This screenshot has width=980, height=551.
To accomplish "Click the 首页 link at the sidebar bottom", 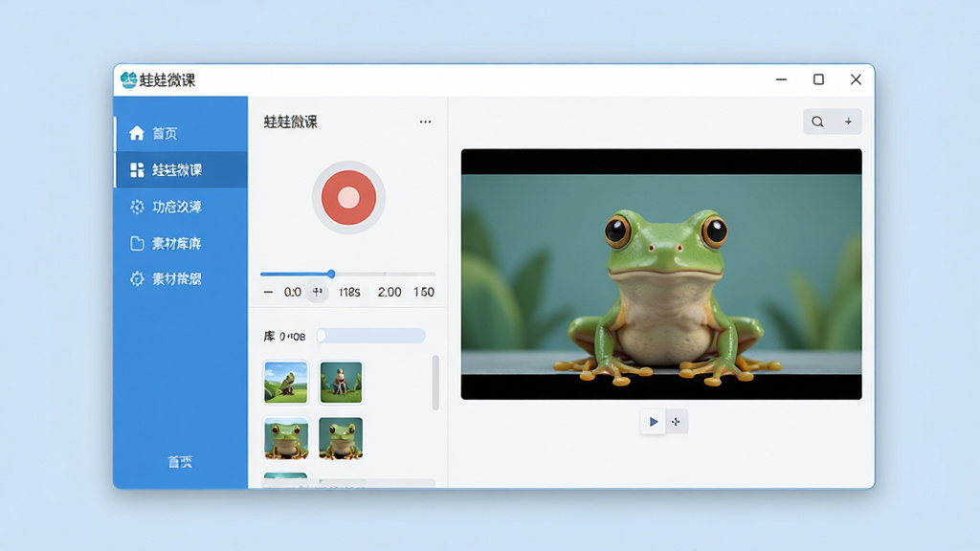I will pos(180,462).
